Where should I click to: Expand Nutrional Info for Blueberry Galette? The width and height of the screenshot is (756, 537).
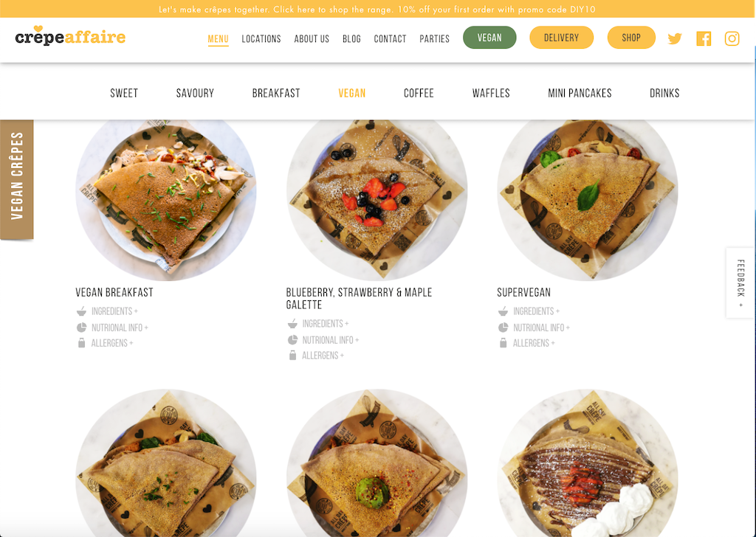pos(331,340)
